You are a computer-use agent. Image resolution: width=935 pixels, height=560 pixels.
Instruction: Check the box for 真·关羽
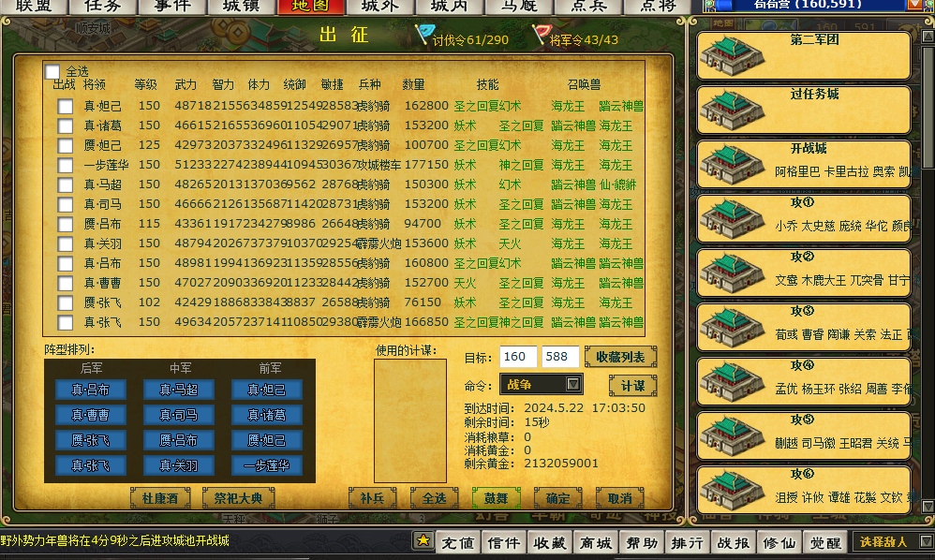65,243
